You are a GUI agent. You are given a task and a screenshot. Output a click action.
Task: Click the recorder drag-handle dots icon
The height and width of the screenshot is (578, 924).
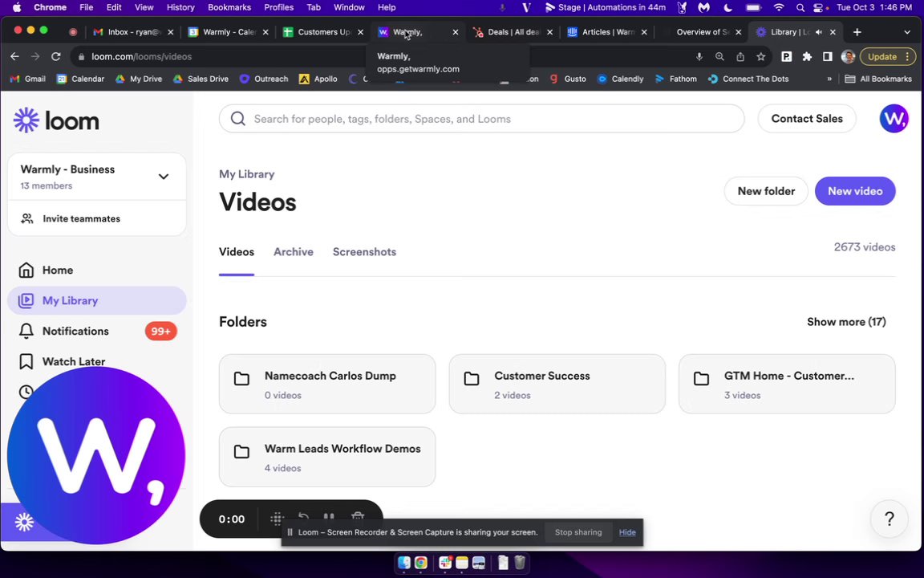(277, 519)
